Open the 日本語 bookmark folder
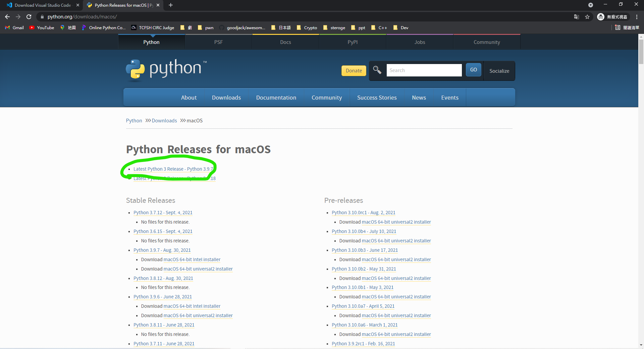This screenshot has width=644, height=349. pos(281,27)
